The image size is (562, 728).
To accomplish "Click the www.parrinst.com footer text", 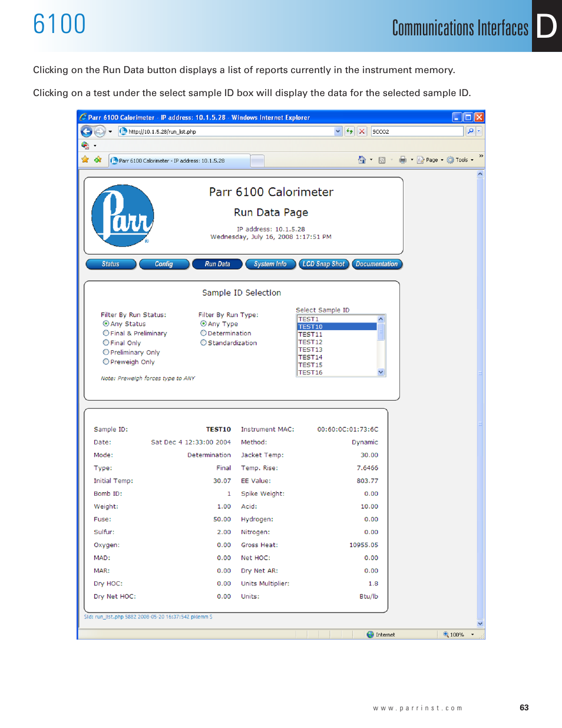I will coord(418,708).
